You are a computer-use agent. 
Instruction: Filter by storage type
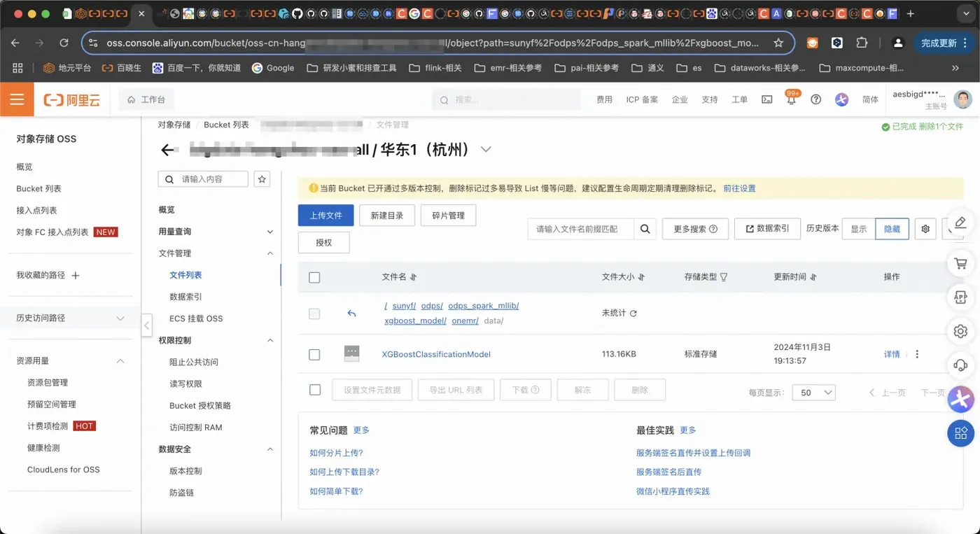[724, 277]
